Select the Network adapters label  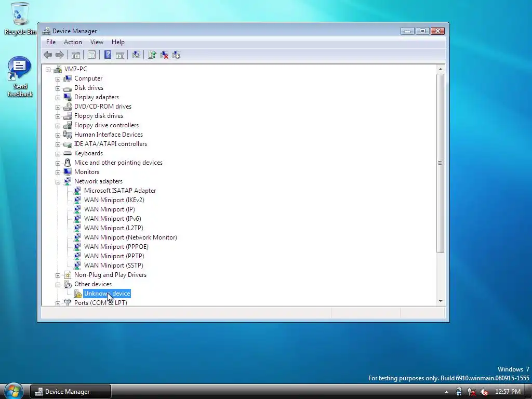[98, 181]
